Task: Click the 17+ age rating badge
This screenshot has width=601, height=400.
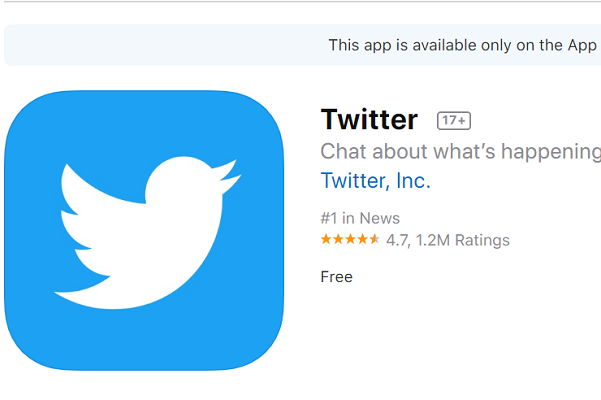Action: 454,121
